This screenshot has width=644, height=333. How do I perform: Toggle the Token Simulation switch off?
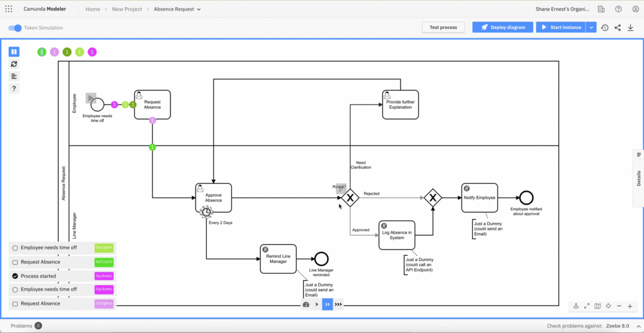tap(15, 28)
